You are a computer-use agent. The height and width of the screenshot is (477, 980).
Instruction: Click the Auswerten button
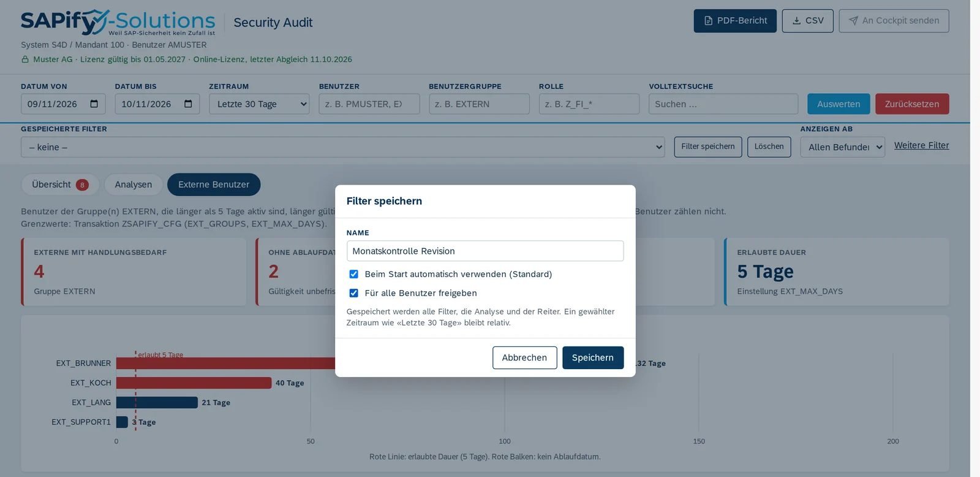(x=839, y=104)
